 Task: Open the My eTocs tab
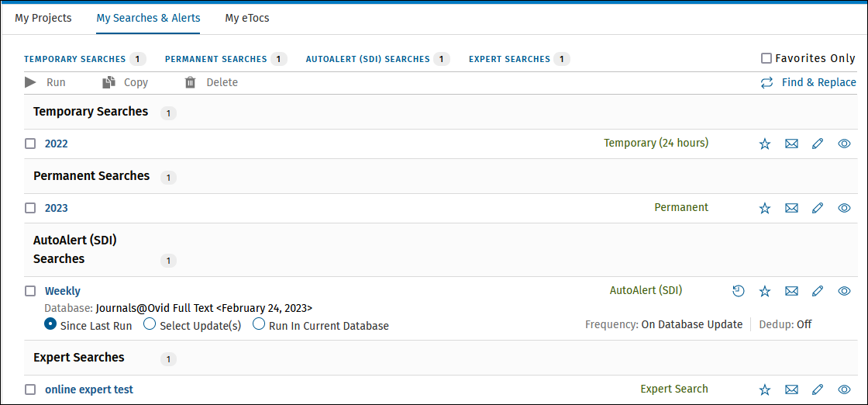pos(247,19)
